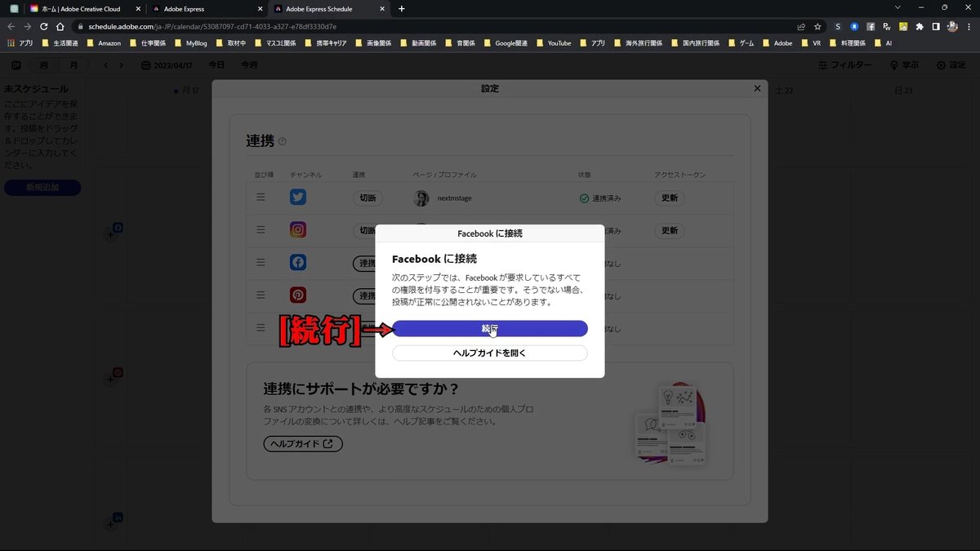Click the reorder handle in Facebook row
Image resolution: width=980 pixels, height=551 pixels.
click(x=261, y=263)
